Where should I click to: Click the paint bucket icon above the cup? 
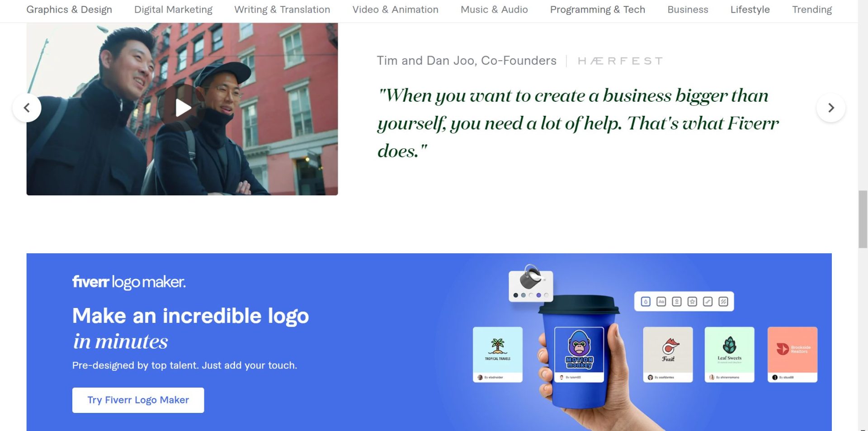click(530, 278)
